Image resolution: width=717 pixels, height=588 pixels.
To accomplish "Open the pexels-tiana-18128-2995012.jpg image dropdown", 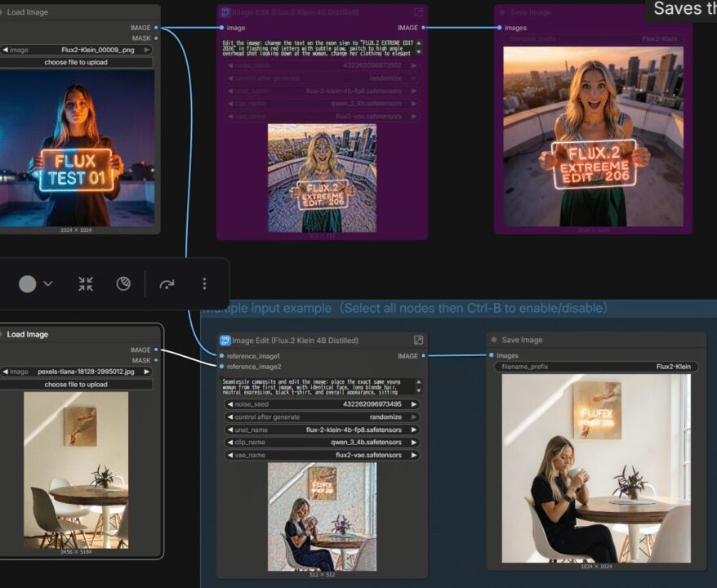I will click(76, 372).
